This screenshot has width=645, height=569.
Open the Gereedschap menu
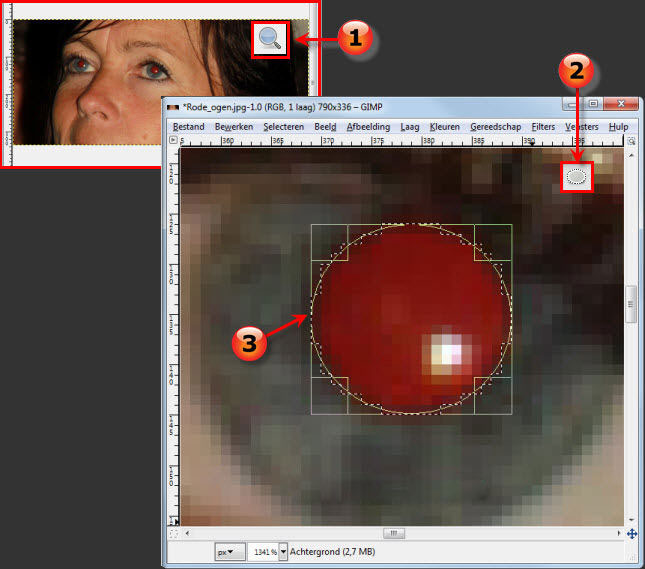pyautogui.click(x=496, y=127)
